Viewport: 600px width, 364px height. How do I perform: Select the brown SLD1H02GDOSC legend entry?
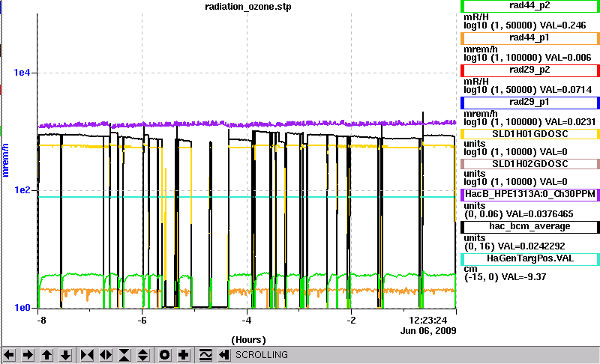[x=530, y=164]
